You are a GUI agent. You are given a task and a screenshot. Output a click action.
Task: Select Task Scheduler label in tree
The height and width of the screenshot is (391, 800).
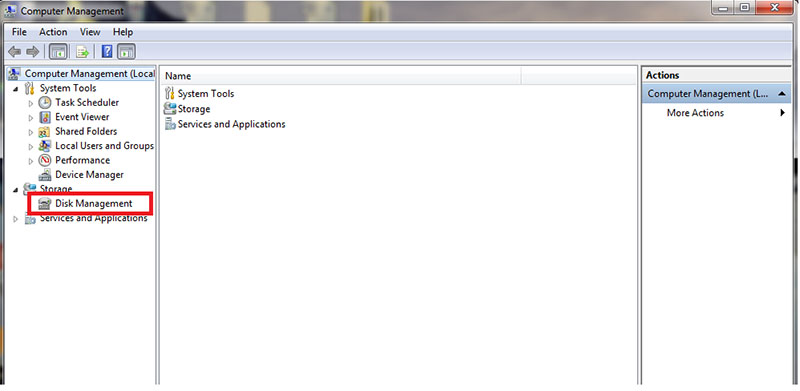pyautogui.click(x=87, y=103)
